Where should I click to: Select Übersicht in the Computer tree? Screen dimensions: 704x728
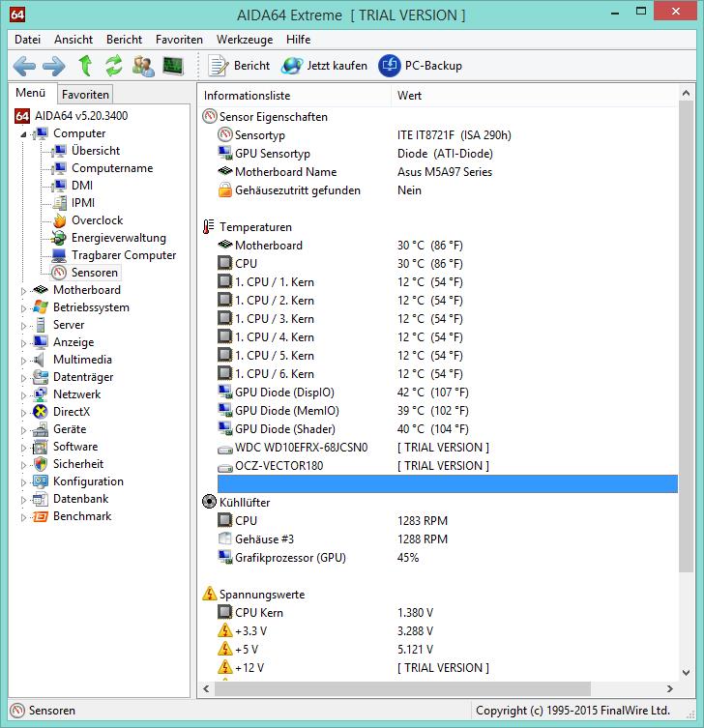pos(85,151)
